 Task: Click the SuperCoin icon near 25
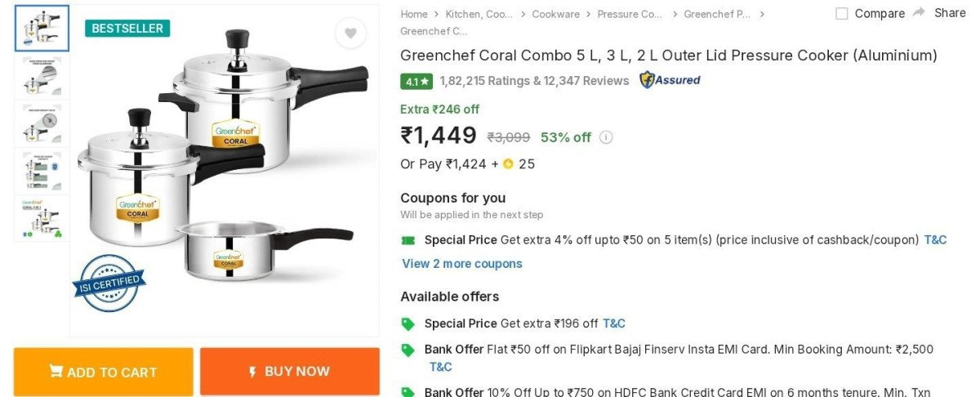click(x=508, y=163)
